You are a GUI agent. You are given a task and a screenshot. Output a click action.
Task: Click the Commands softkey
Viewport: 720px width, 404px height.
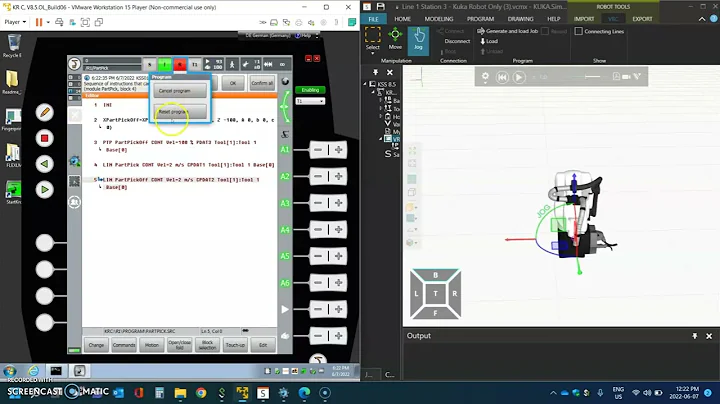pyautogui.click(x=124, y=345)
